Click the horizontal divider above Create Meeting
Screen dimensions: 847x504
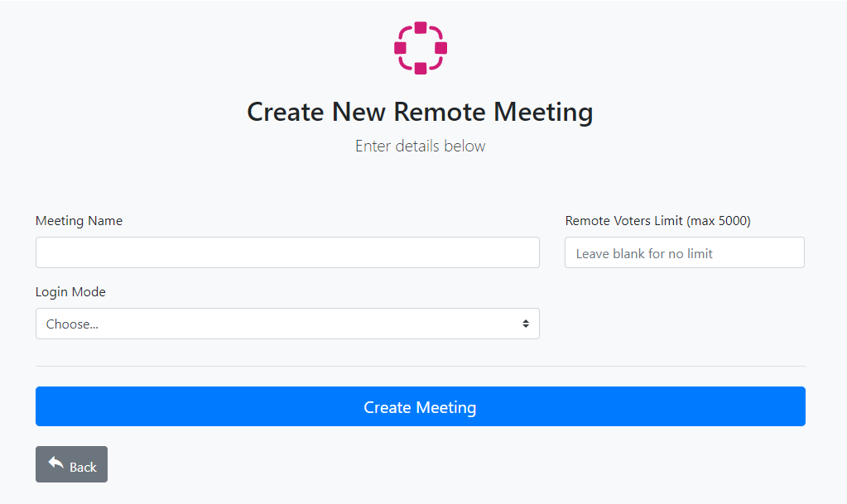coord(421,367)
